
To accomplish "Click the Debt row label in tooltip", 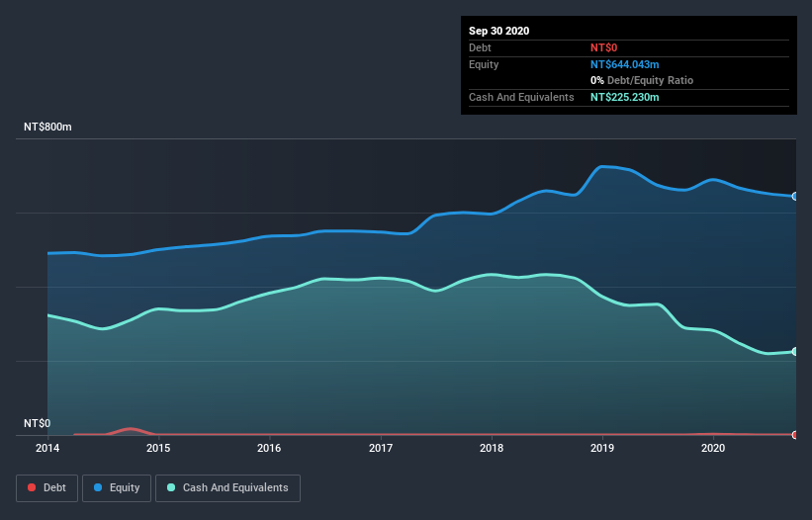I will (x=480, y=47).
